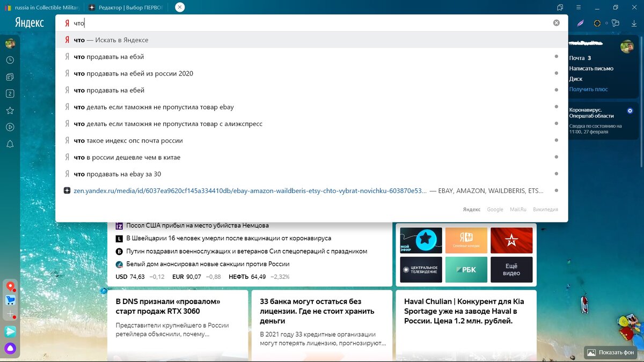The image size is (644, 362).
Task: Open the user avatar in account panel
Action: pos(627,47)
